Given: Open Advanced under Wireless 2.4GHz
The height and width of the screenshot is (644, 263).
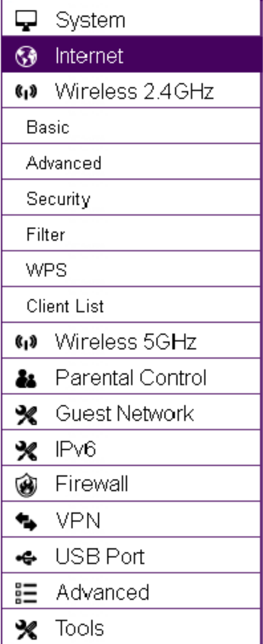Looking at the screenshot, I should pyautogui.click(x=132, y=161).
